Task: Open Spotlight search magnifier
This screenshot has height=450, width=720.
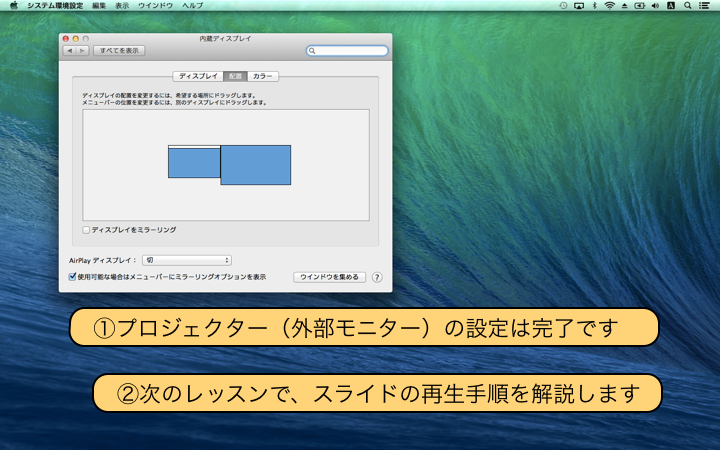Action: 687,6
